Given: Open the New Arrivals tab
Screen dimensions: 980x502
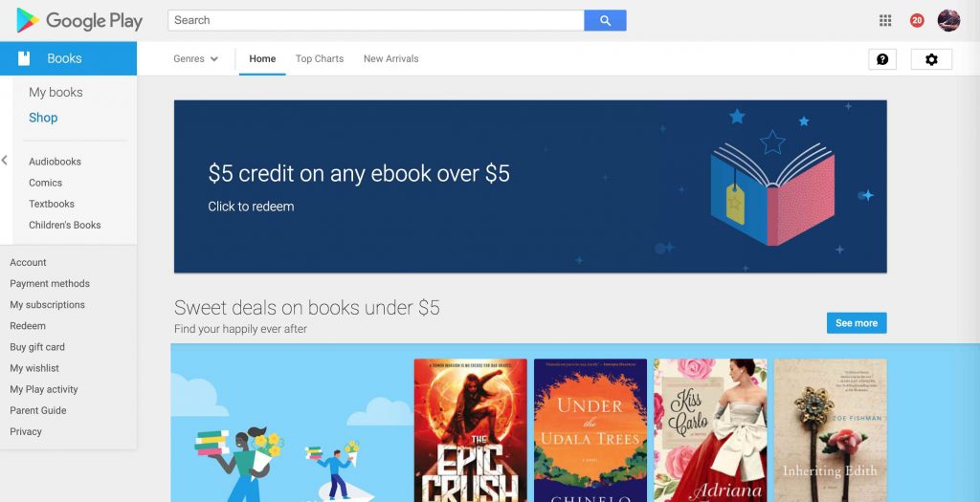Looking at the screenshot, I should tap(391, 58).
